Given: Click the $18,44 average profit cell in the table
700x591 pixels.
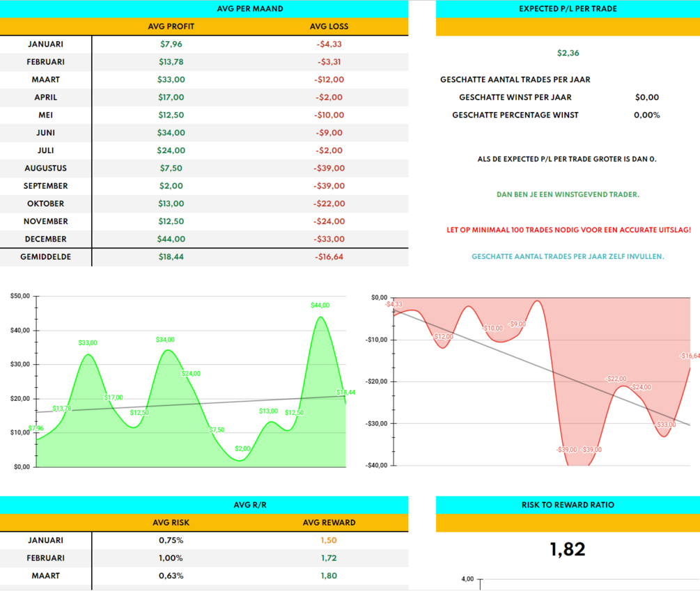Looking at the screenshot, I should (171, 257).
